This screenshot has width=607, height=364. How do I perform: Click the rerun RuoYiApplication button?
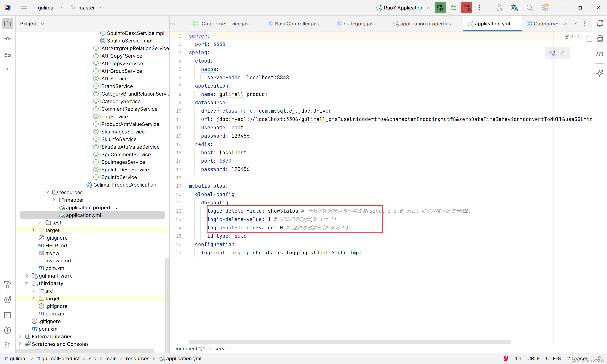click(440, 8)
